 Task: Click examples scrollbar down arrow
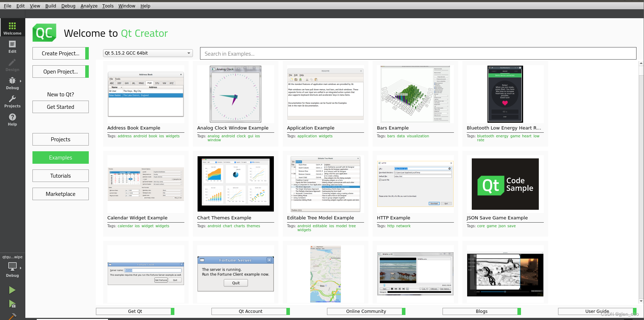[x=641, y=301]
